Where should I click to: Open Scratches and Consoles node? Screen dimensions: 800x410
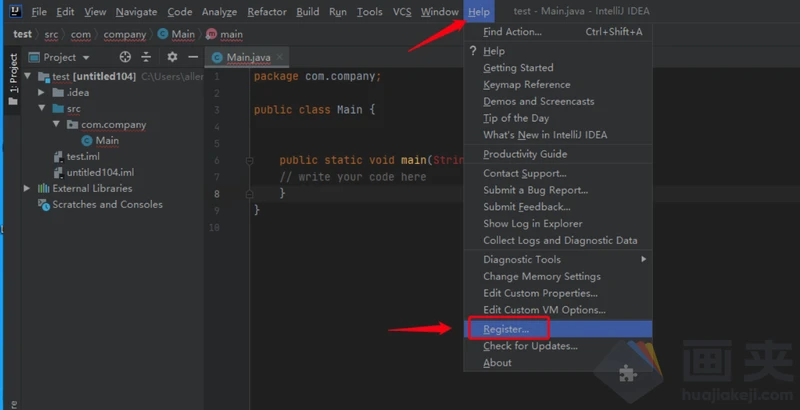click(x=106, y=204)
